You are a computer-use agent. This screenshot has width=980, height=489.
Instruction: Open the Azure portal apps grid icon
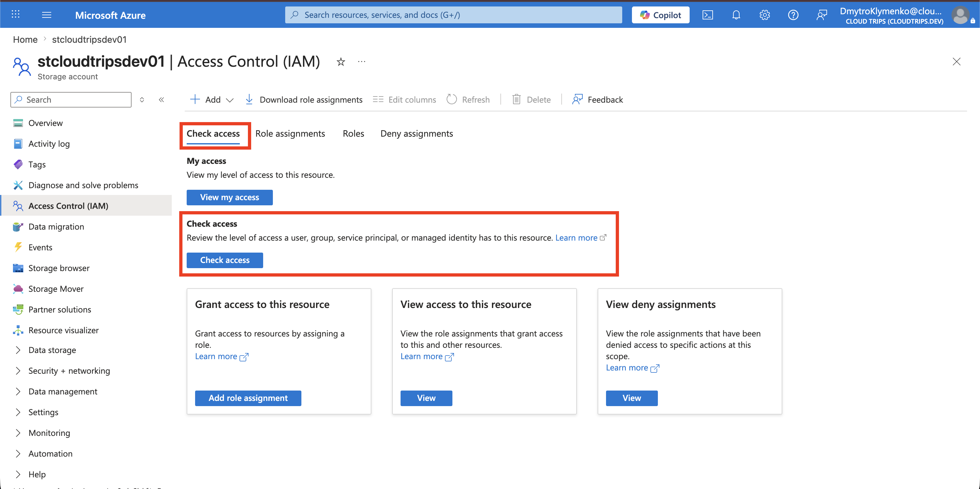pos(16,15)
